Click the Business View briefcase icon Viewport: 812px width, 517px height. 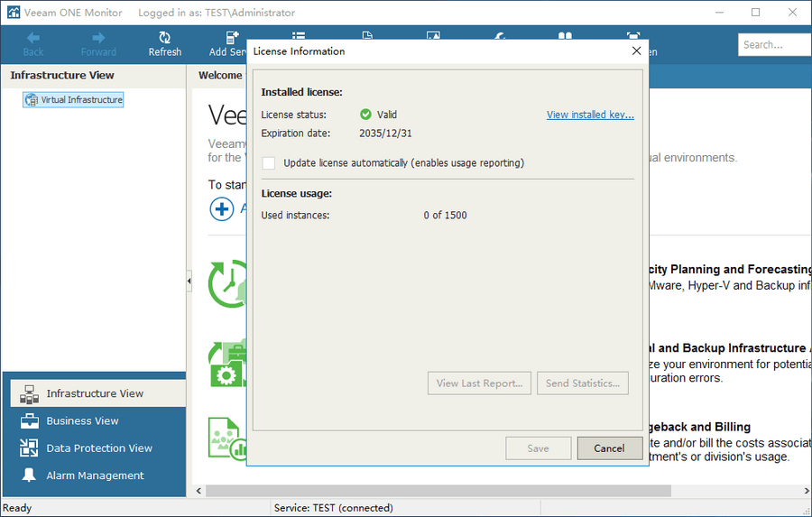pos(30,420)
